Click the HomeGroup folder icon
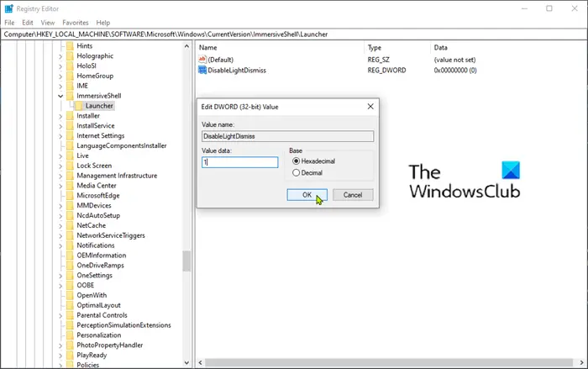The image size is (588, 369). (x=70, y=76)
